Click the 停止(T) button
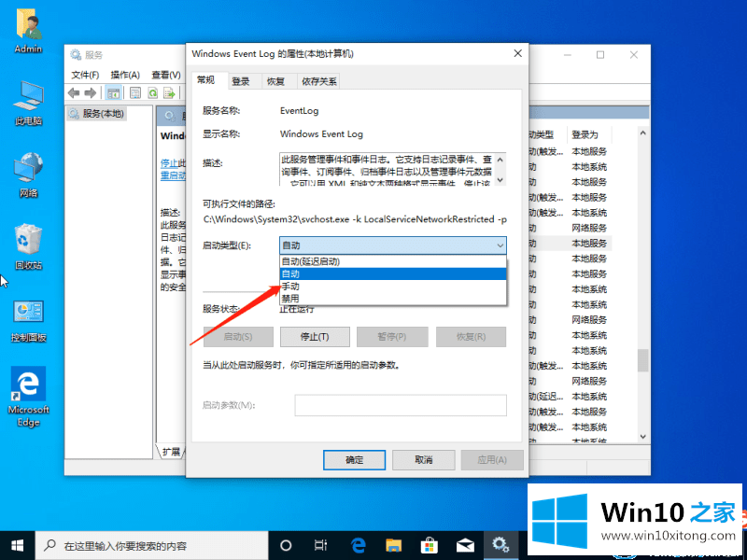The width and height of the screenshot is (747, 560). click(x=315, y=337)
